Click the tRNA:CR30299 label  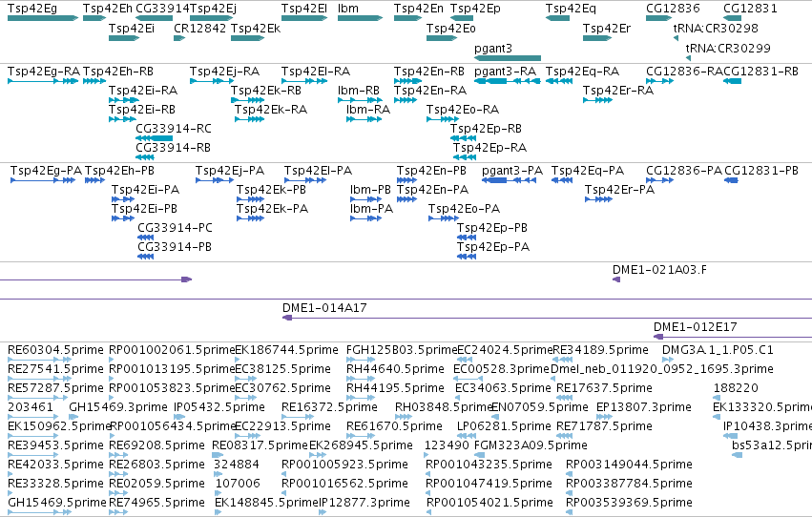pos(728,48)
